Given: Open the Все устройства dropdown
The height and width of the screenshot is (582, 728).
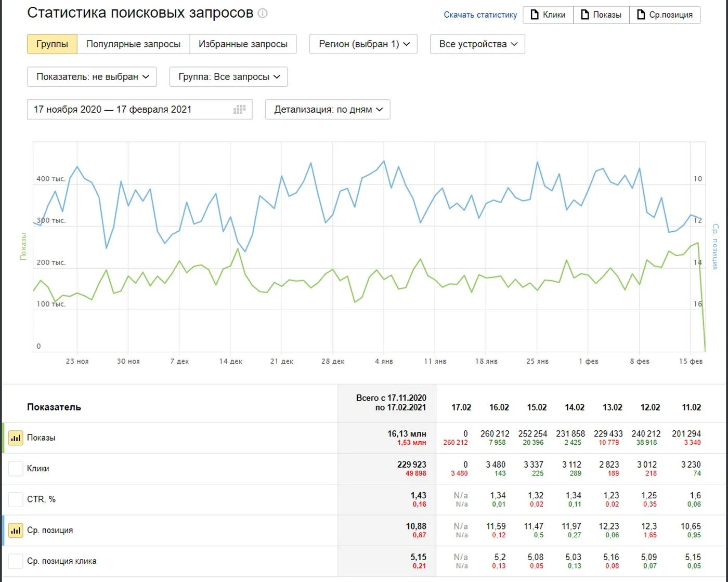Looking at the screenshot, I should tap(477, 44).
